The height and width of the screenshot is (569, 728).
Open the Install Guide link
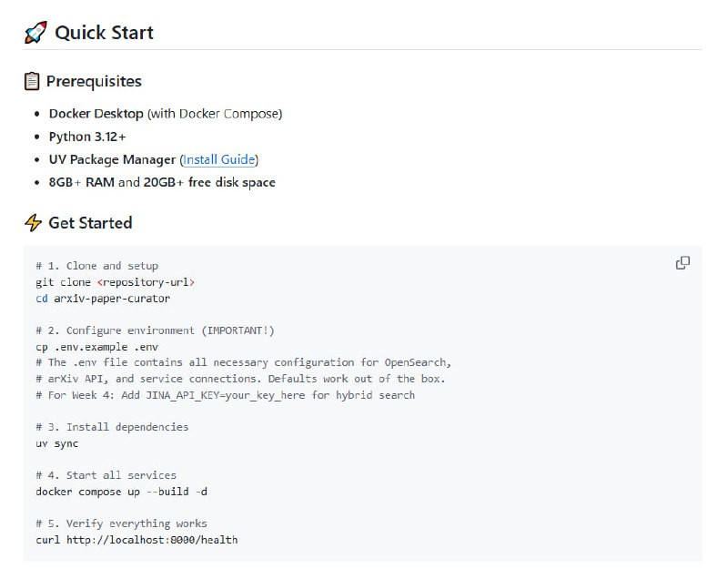pos(219,159)
